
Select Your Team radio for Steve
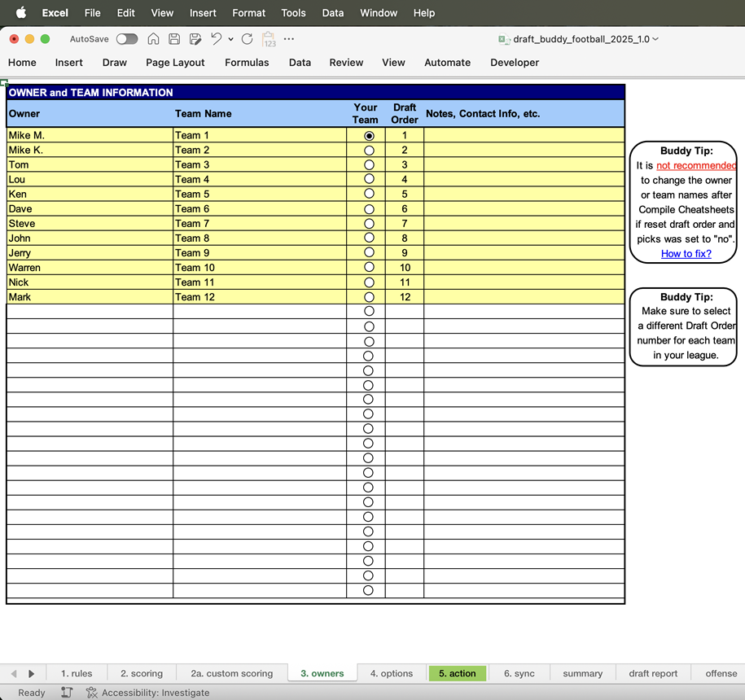click(x=369, y=223)
